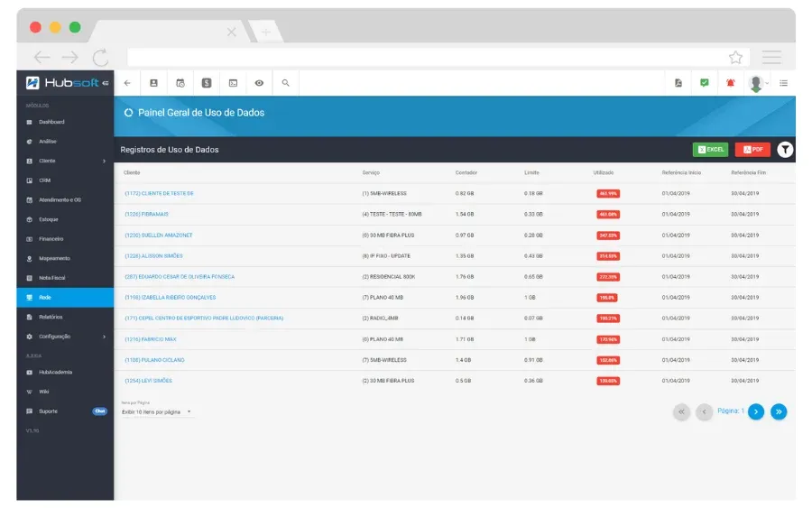The image size is (812, 508).
Task: Open the browser hamburger menu
Action: pos(771,58)
